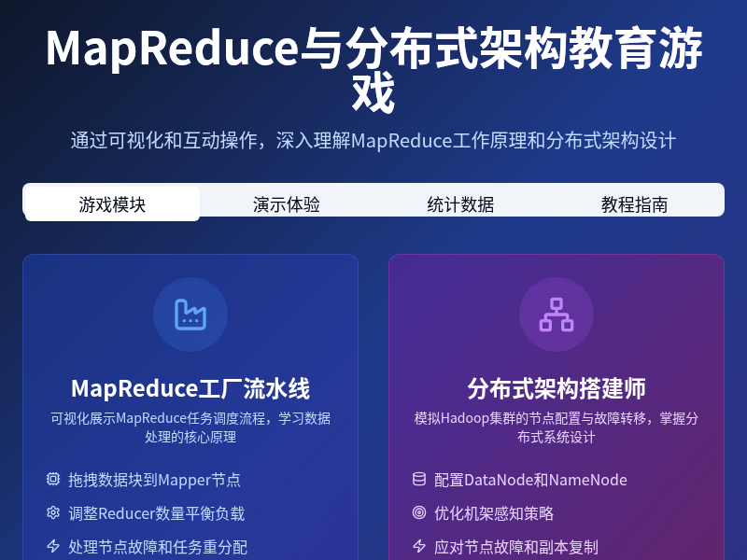Click the text 应对节点故障和副本复制
This screenshot has width=747, height=560.
[x=516, y=547]
